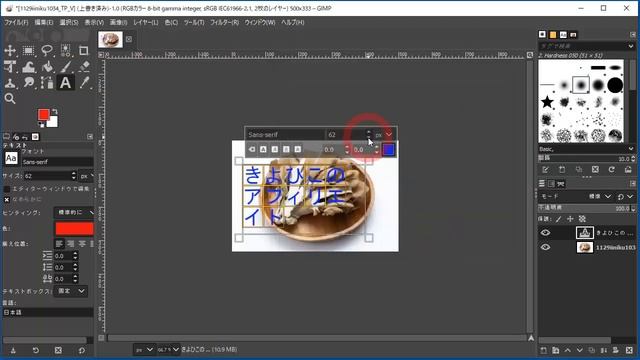Enable the use editor window checkbox

[7, 189]
